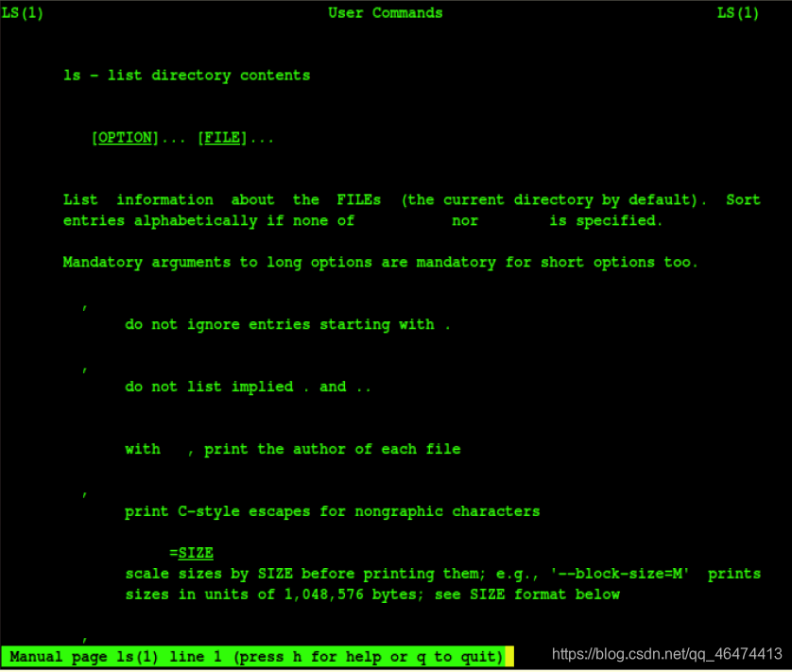Click the 'User Commands' header title
Viewport: 792px width, 672px height.
(x=385, y=12)
